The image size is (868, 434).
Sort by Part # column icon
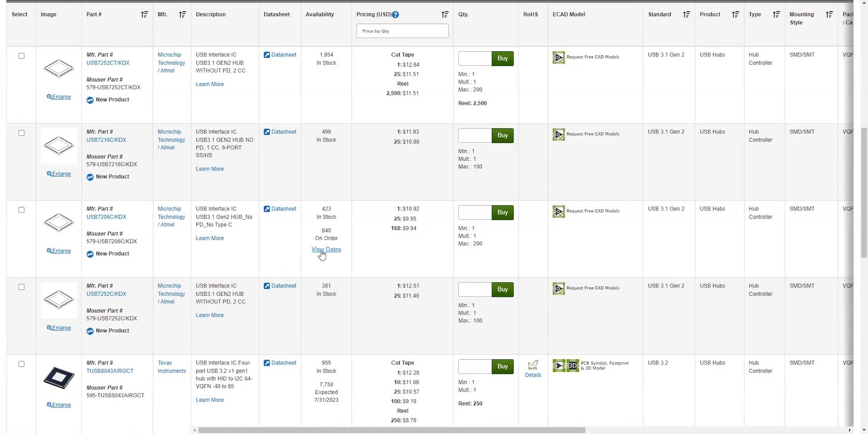pos(145,15)
